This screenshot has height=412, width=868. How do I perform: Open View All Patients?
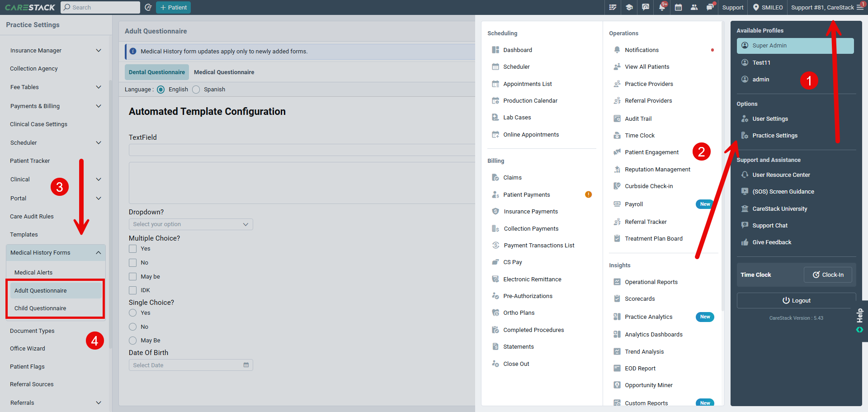coord(647,67)
